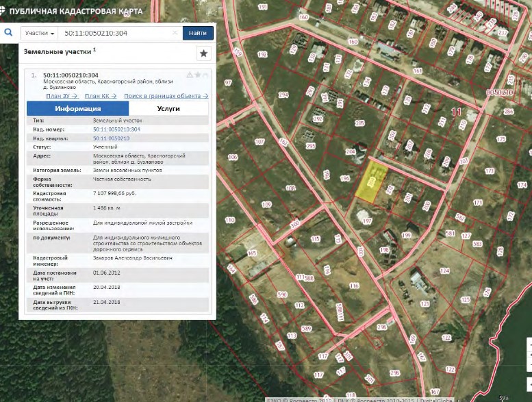The width and height of the screenshot is (532, 402).
Task: Open cadastral quarter link 50:11:0050210
Action: (111, 138)
